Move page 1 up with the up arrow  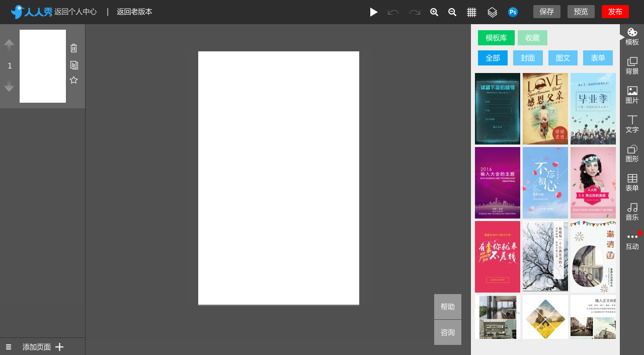click(x=9, y=45)
